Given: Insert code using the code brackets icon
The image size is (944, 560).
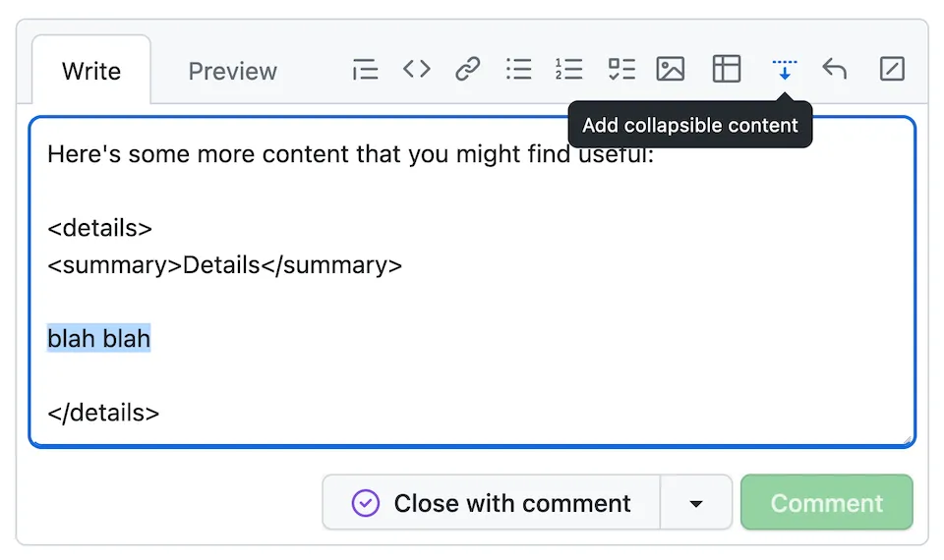Looking at the screenshot, I should click(417, 69).
